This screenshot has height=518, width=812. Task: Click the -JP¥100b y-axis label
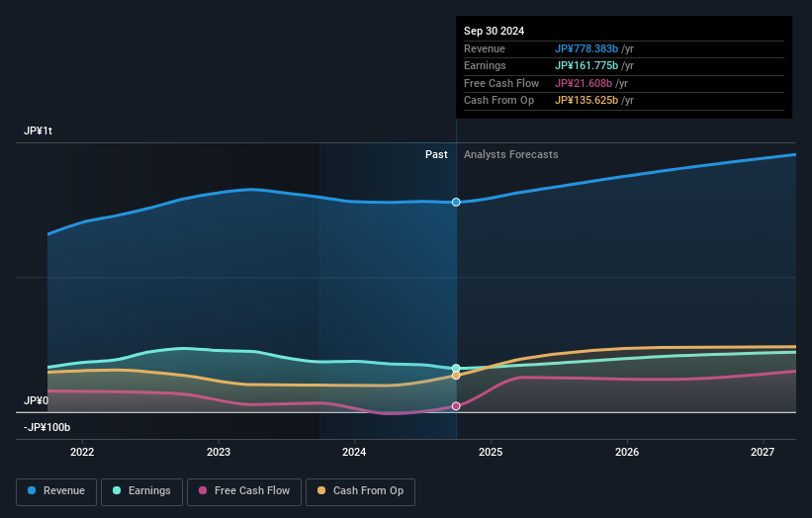(46, 427)
